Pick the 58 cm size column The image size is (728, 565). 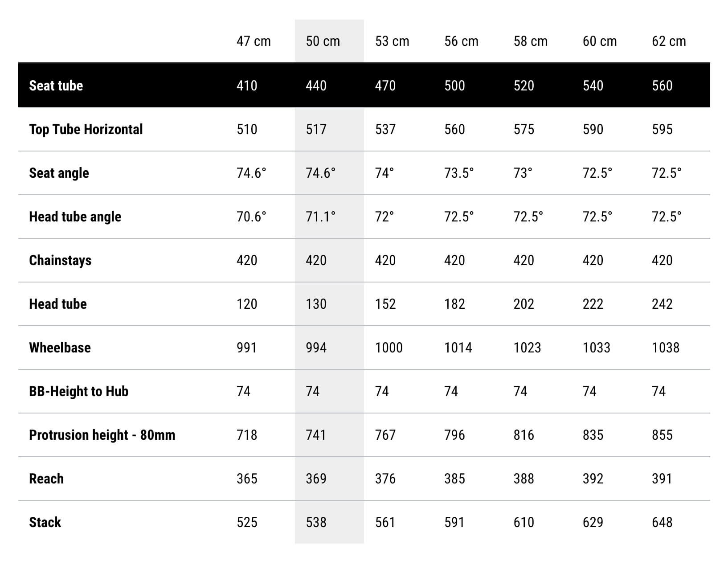pos(530,41)
